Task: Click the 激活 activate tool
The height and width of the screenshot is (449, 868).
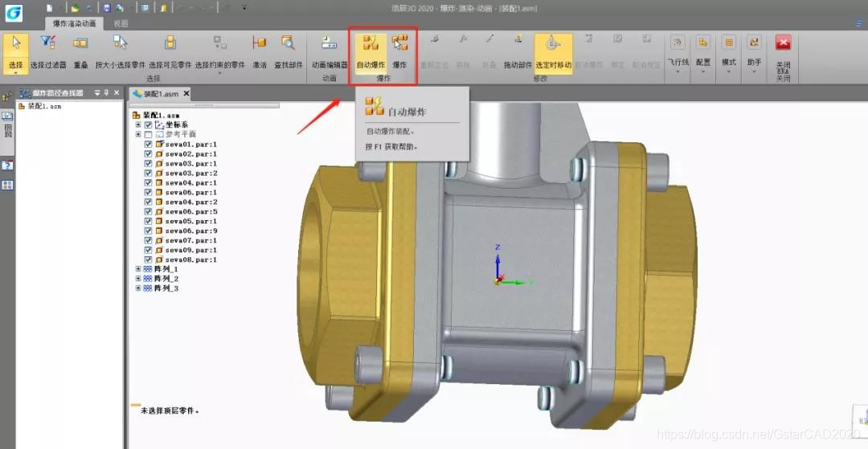Action: (259, 52)
